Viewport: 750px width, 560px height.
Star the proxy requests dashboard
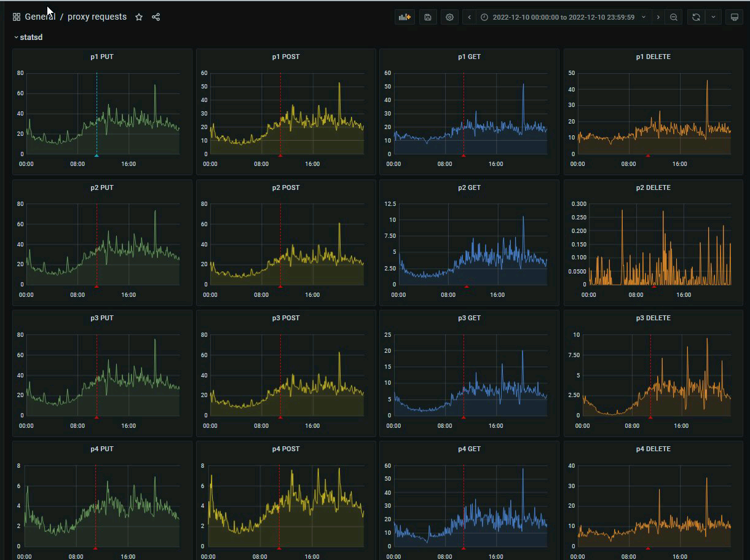click(x=139, y=17)
